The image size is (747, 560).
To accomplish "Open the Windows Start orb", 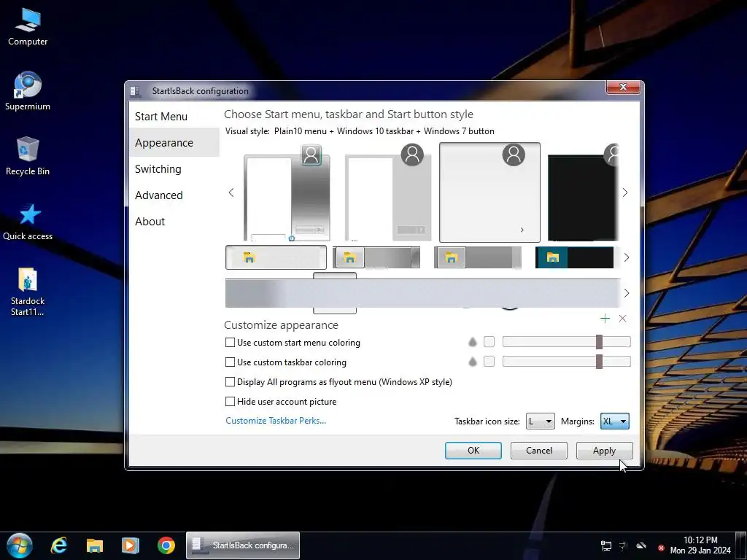I will [x=20, y=545].
